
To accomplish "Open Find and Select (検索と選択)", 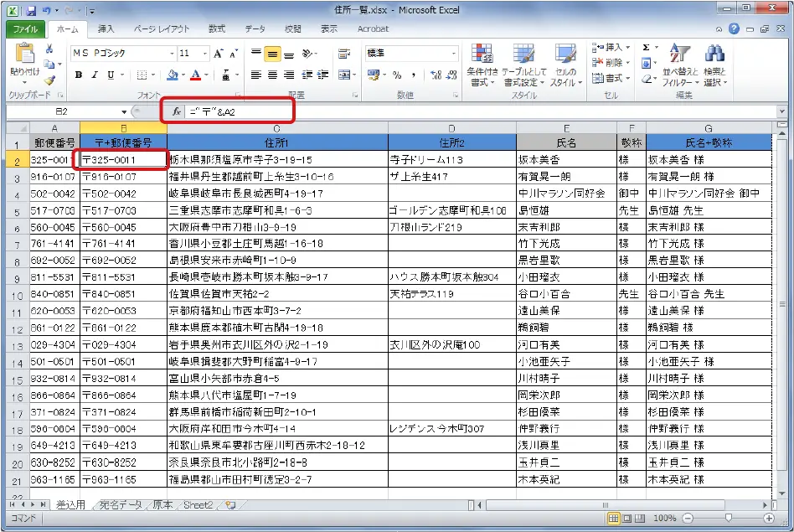I will tap(714, 65).
